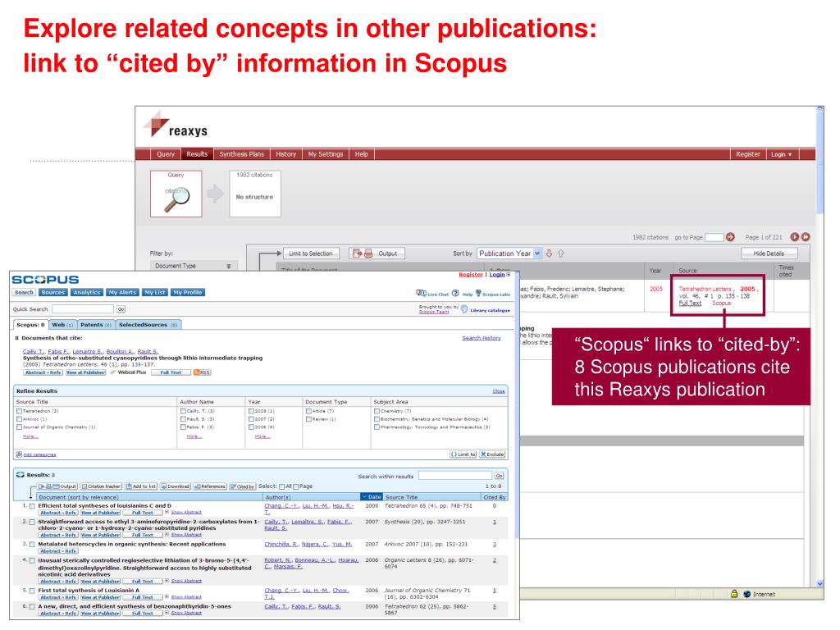
Task: Check the Cailly, T. author checkbox
Action: click(183, 412)
